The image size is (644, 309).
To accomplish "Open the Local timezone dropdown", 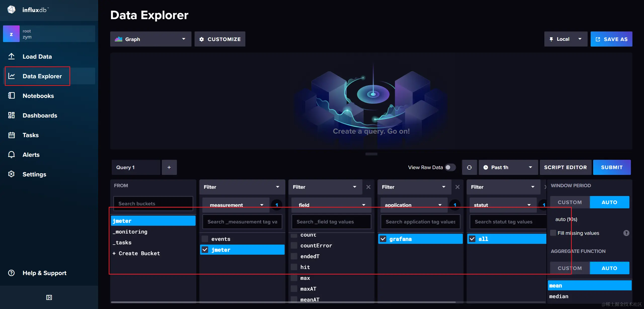I will pyautogui.click(x=566, y=39).
